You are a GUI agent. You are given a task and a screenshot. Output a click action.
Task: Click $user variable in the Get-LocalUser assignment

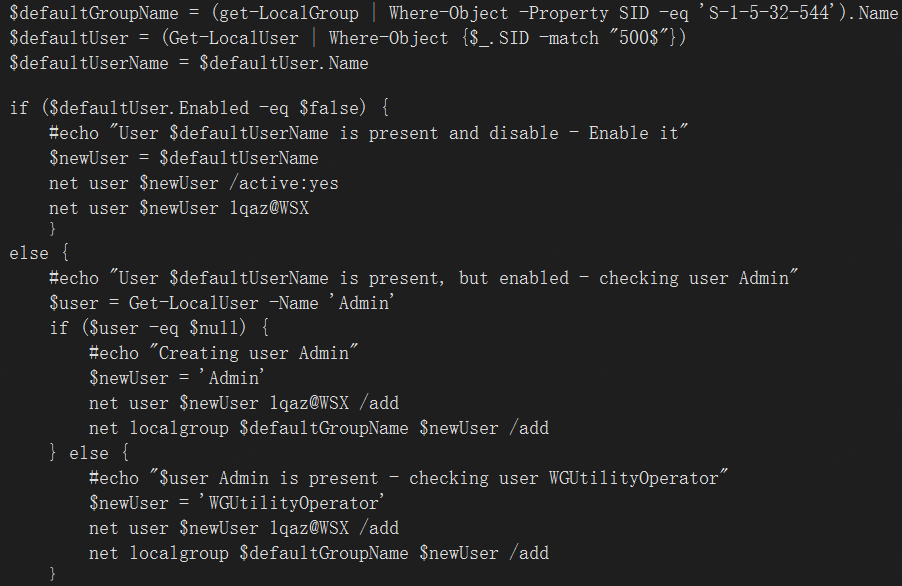point(73,303)
